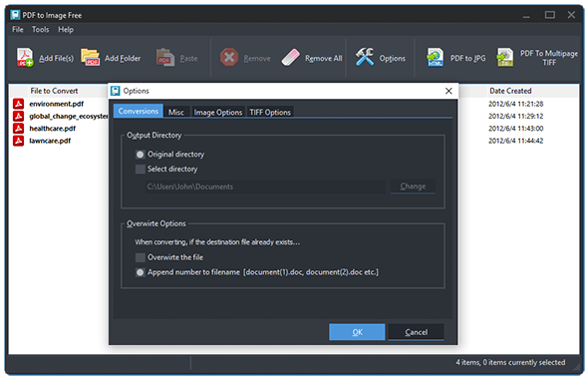Switch to the Misc tab
The width and height of the screenshot is (588, 379).
(176, 112)
